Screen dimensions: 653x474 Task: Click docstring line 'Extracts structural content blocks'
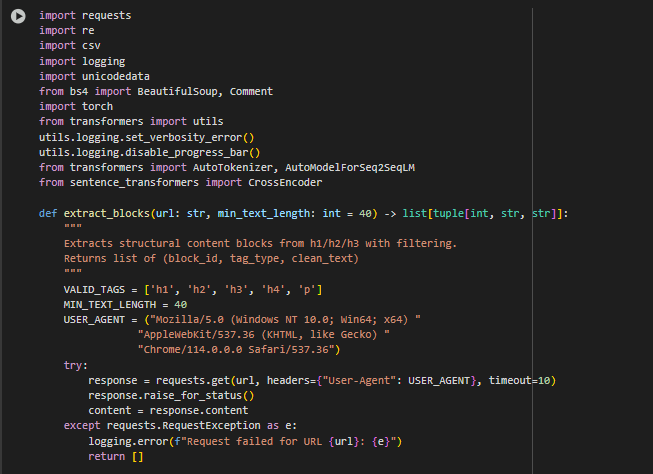(x=260, y=243)
